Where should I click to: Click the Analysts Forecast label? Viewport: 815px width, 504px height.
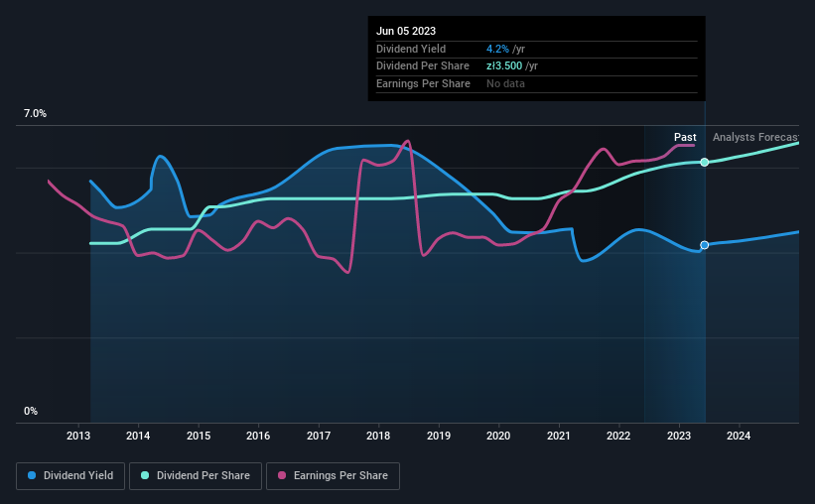(x=755, y=137)
